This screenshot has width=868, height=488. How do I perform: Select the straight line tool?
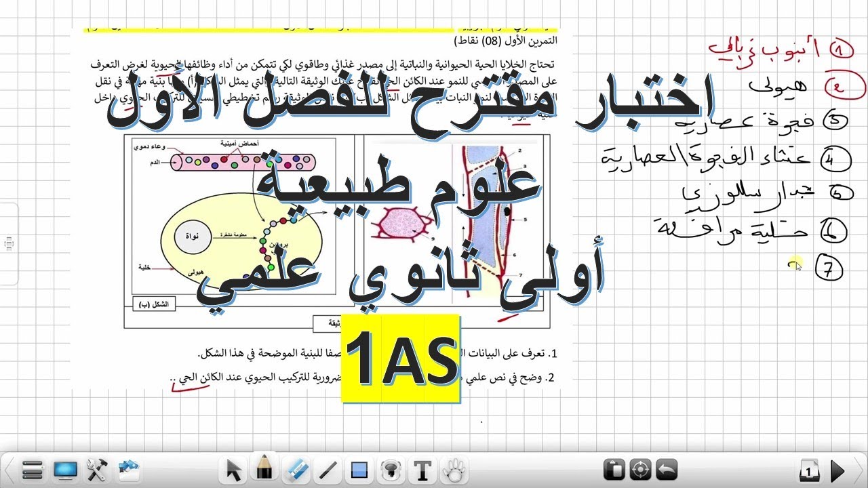pyautogui.click(x=328, y=469)
